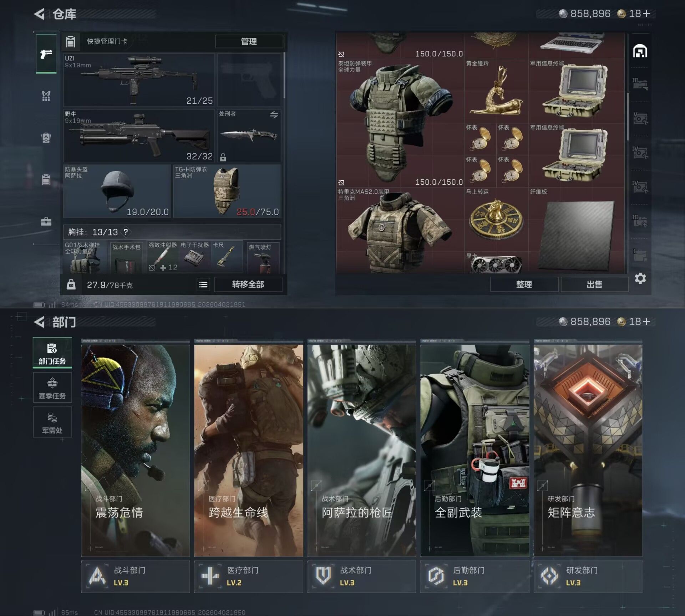
Task: Click the warehouse settings gear icon
Action: [x=640, y=278]
